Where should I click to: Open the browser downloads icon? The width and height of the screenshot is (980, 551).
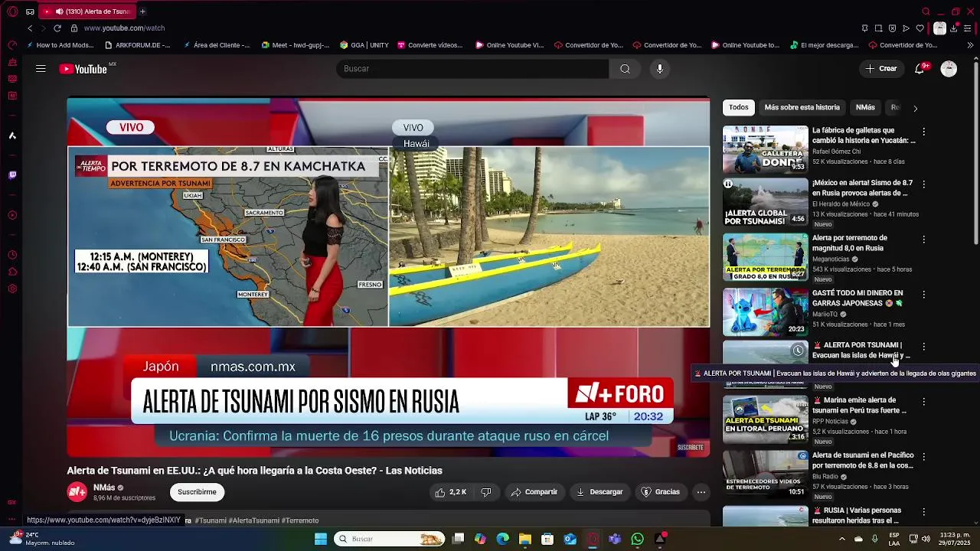tap(954, 28)
